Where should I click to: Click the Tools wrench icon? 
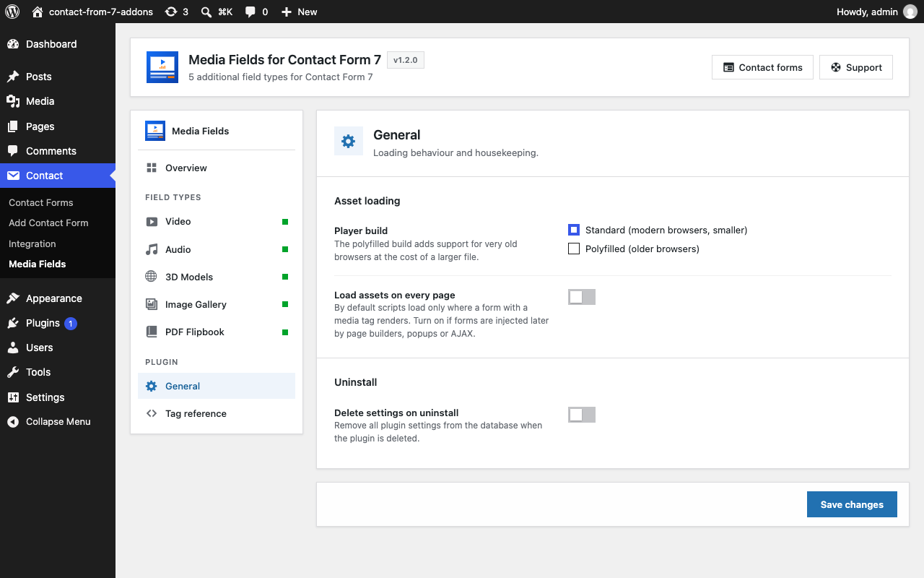[13, 372]
